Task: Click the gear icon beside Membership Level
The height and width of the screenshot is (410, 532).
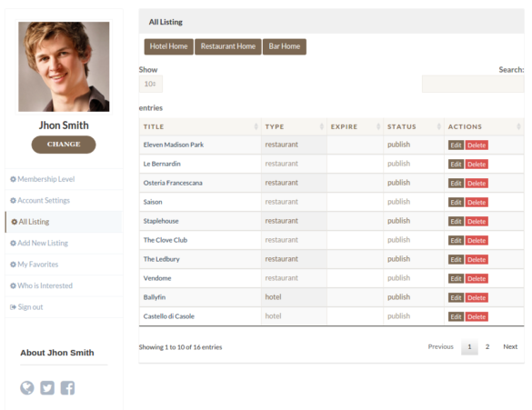Action: point(13,179)
